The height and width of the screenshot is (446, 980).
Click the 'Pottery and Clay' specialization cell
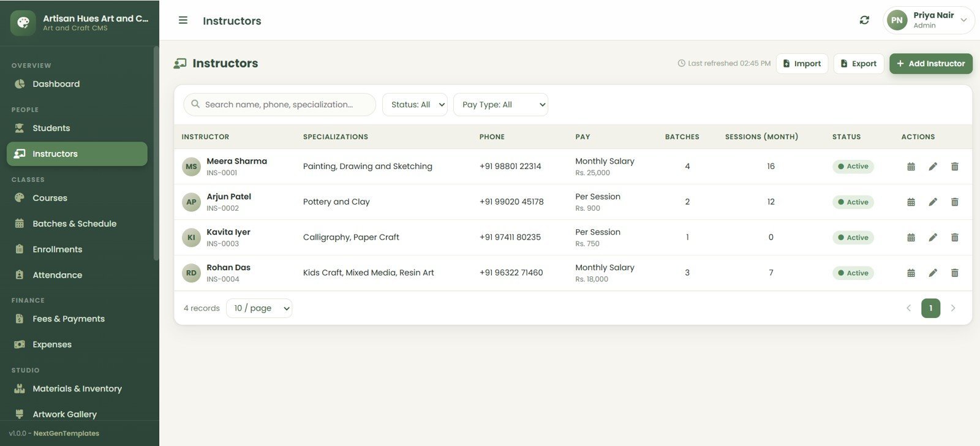point(336,202)
